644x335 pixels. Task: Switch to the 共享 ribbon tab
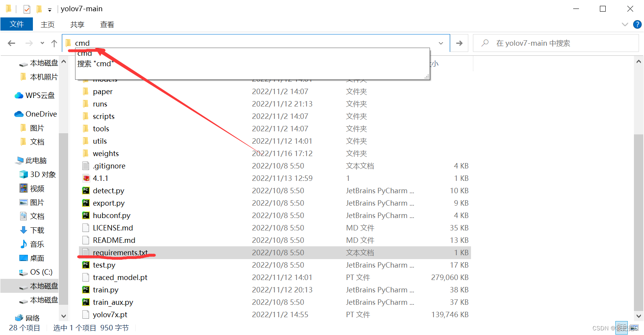[x=77, y=24]
